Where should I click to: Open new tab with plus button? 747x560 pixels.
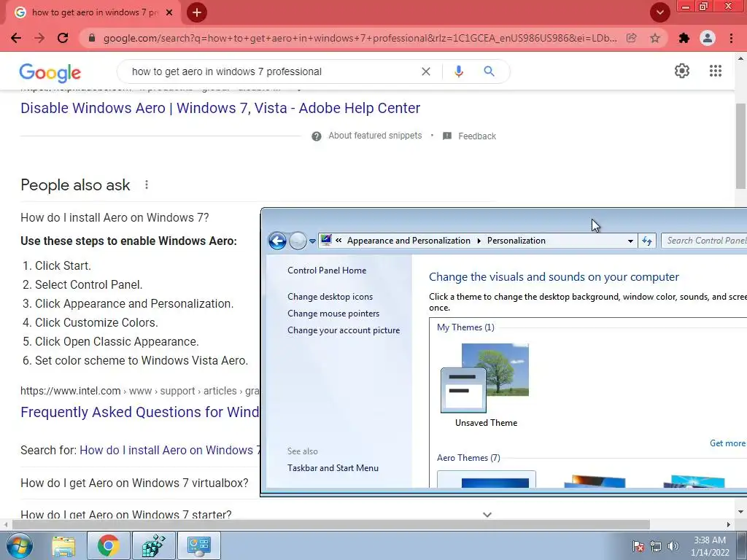point(197,12)
